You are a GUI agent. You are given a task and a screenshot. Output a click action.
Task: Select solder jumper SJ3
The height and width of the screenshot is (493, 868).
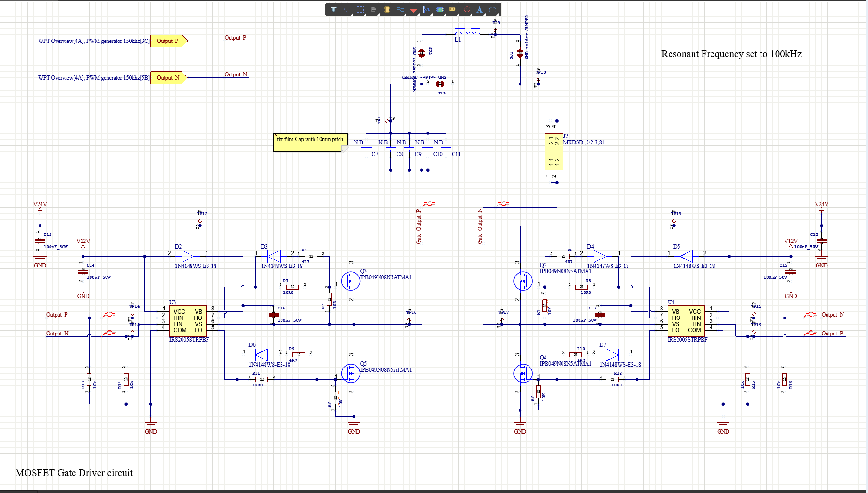(520, 53)
